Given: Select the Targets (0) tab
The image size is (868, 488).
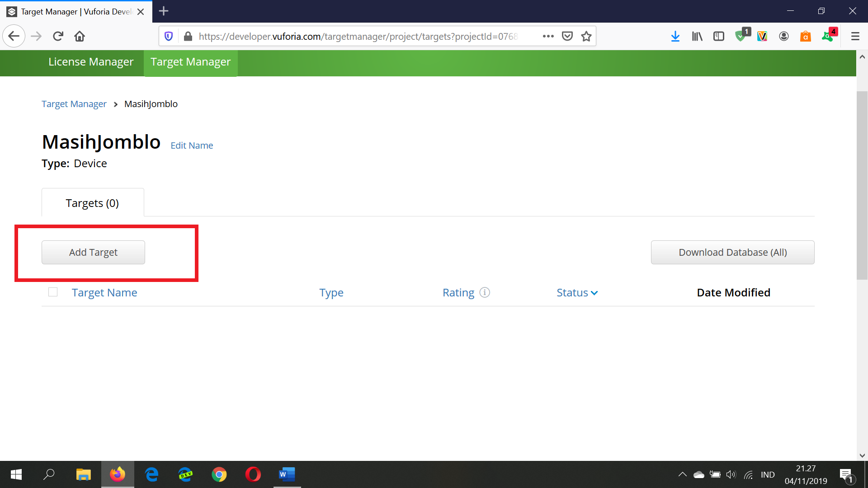Looking at the screenshot, I should click(x=92, y=203).
